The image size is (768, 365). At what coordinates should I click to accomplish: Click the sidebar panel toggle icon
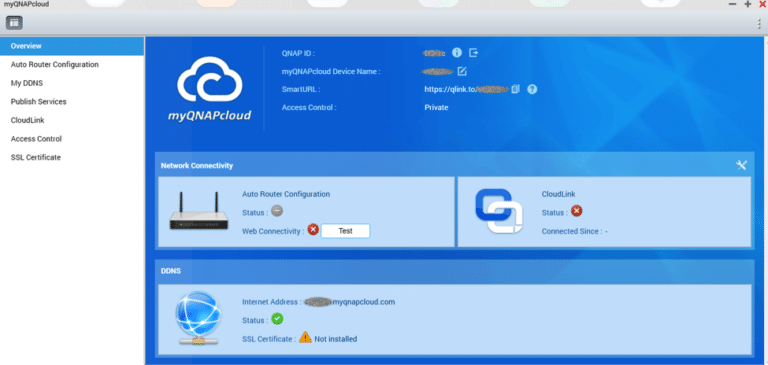[x=14, y=23]
